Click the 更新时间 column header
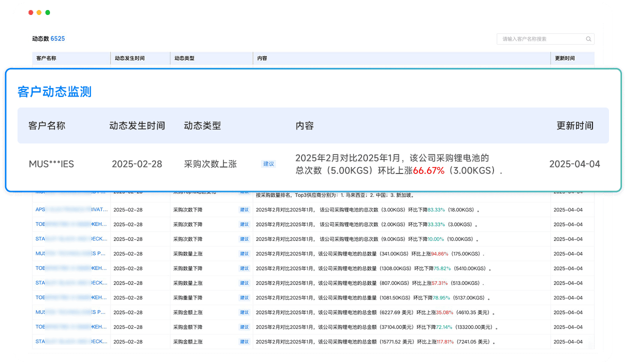The height and width of the screenshot is (364, 626). (x=564, y=58)
